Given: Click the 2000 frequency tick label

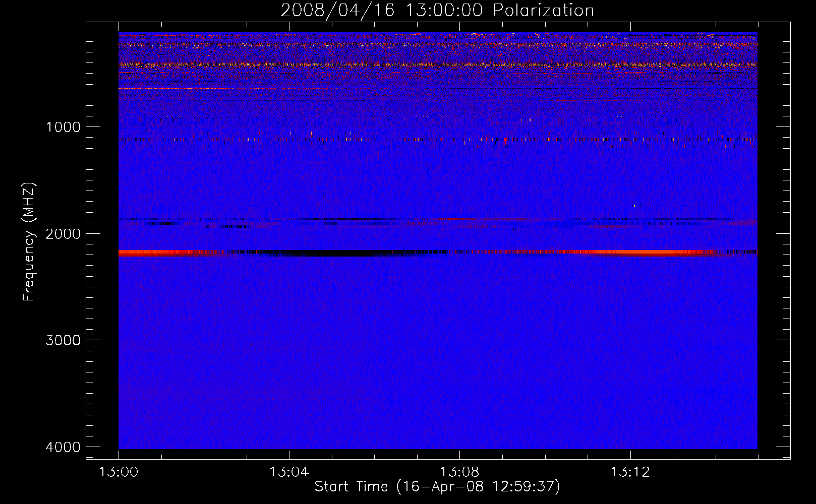Looking at the screenshot, I should tap(63, 234).
